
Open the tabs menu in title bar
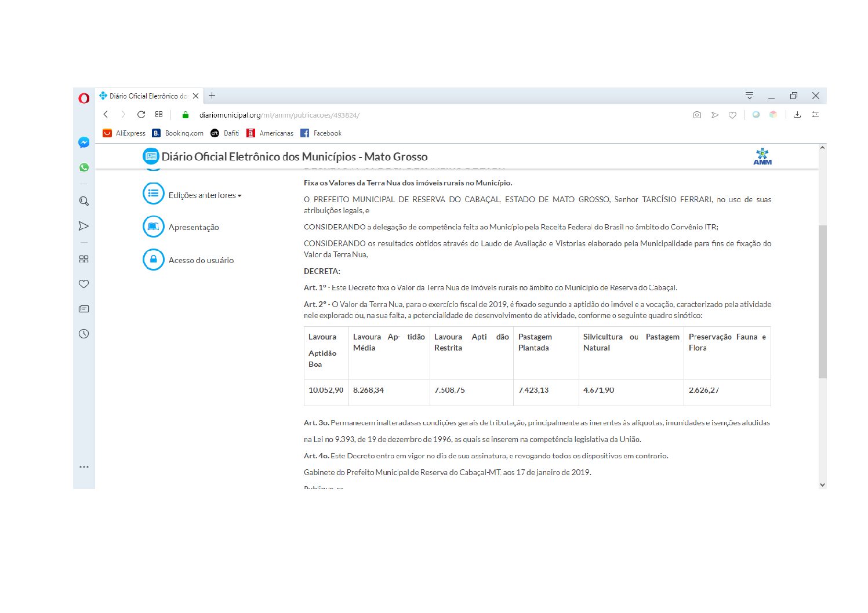pos(749,96)
